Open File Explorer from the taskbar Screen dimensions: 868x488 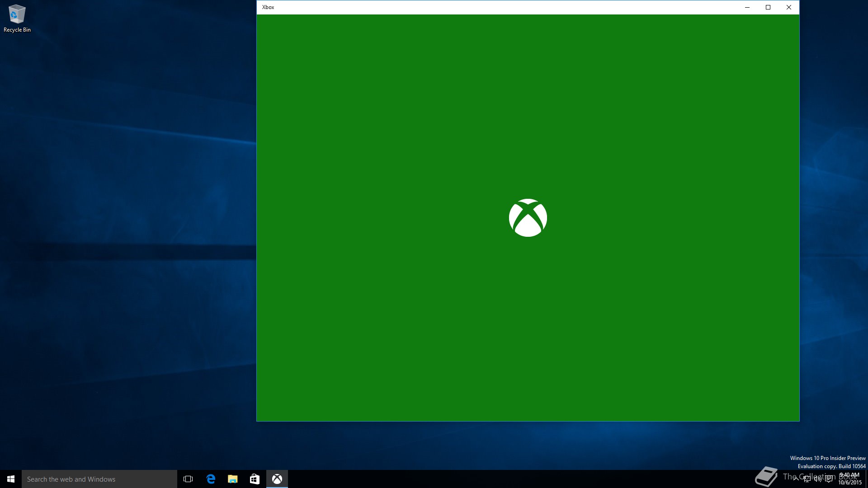click(232, 479)
